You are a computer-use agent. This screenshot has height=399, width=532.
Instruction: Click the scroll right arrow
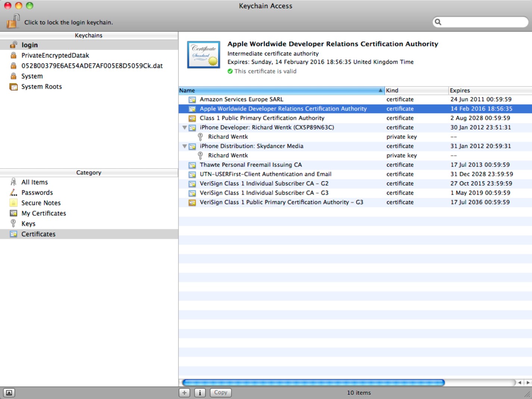point(528,383)
